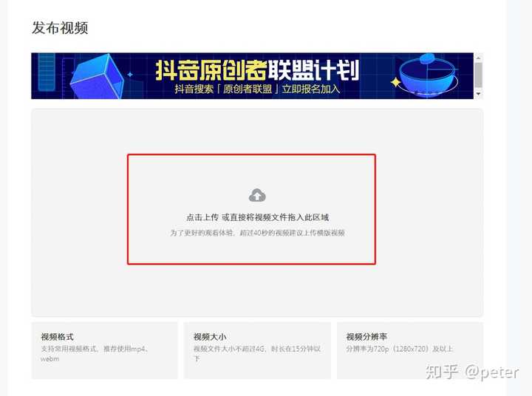Click the yellow sparkle star beside bowl
Viewport: 532px width, 396px height.
point(395,83)
